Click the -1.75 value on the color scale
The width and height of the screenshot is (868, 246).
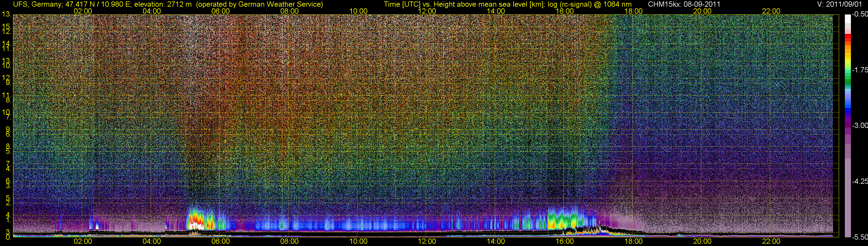point(860,70)
